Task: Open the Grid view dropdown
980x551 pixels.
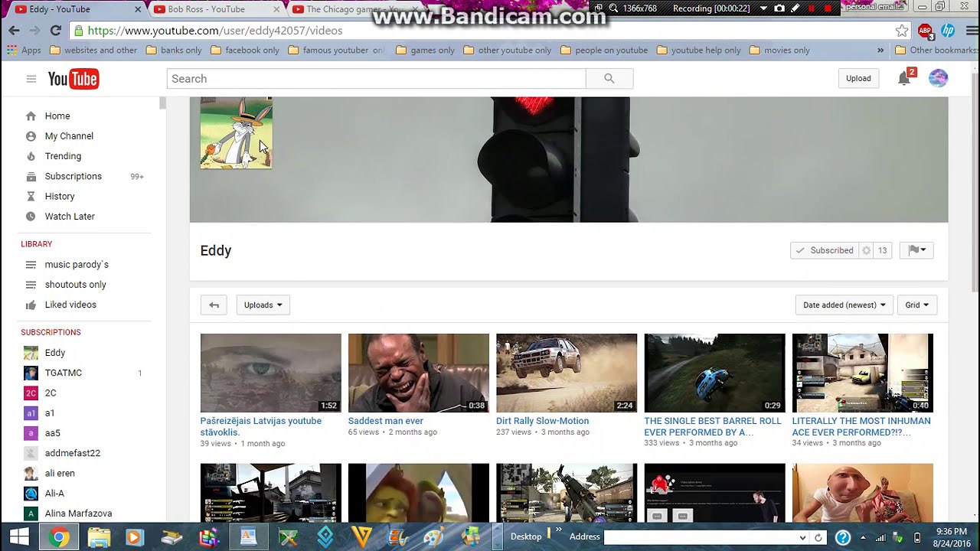Action: tap(916, 305)
